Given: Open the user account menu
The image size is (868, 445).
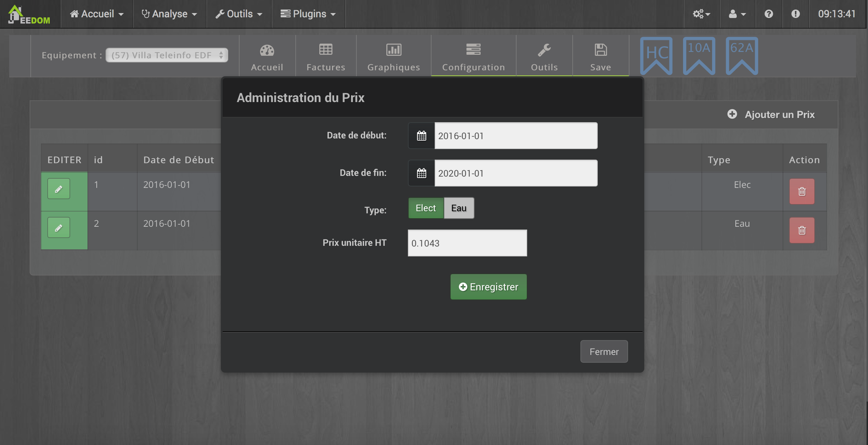Looking at the screenshot, I should click(737, 14).
